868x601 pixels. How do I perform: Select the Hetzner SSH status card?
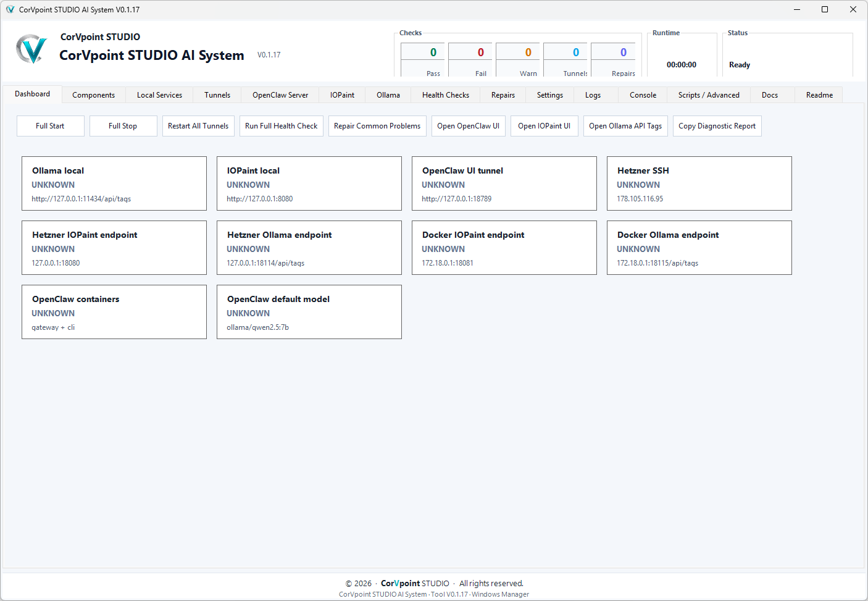pyautogui.click(x=699, y=183)
